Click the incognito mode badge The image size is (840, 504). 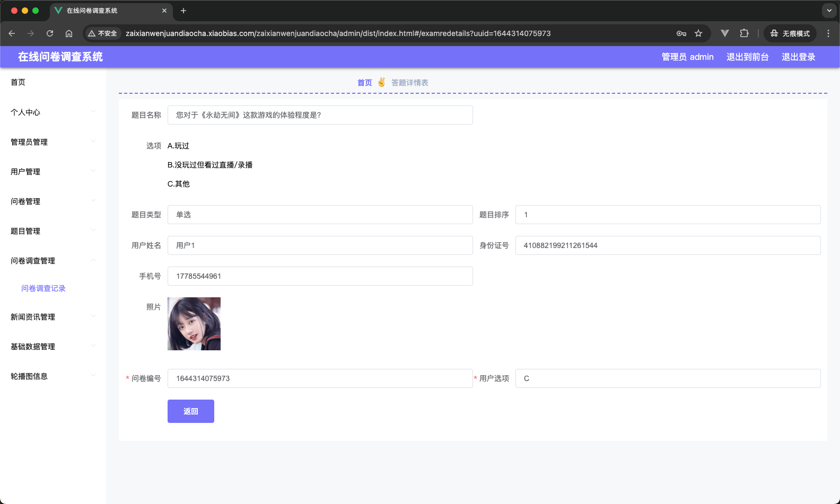tap(790, 33)
